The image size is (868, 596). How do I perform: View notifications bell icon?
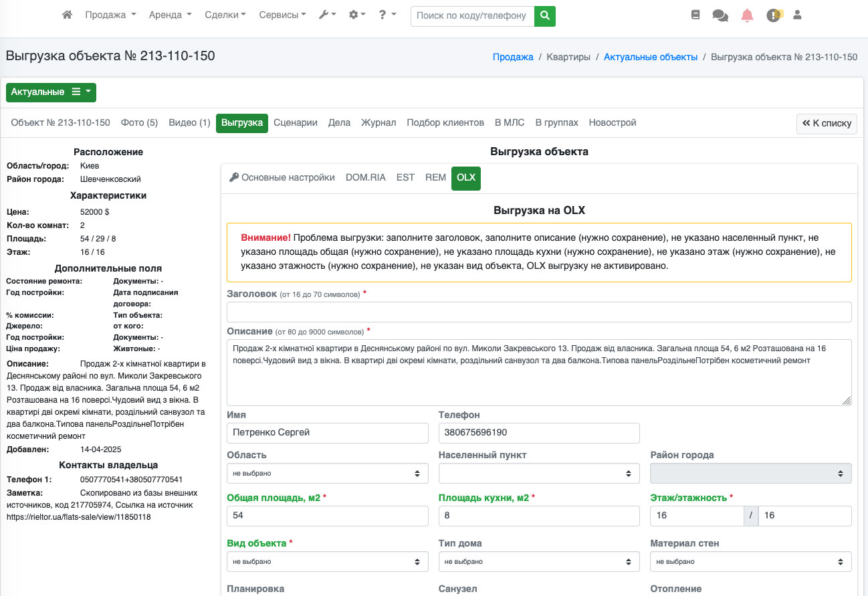[747, 15]
